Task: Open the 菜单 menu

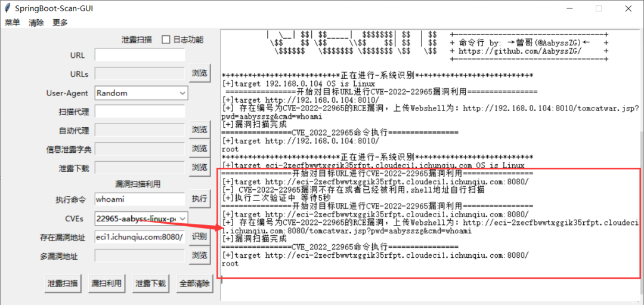Action: (x=12, y=23)
